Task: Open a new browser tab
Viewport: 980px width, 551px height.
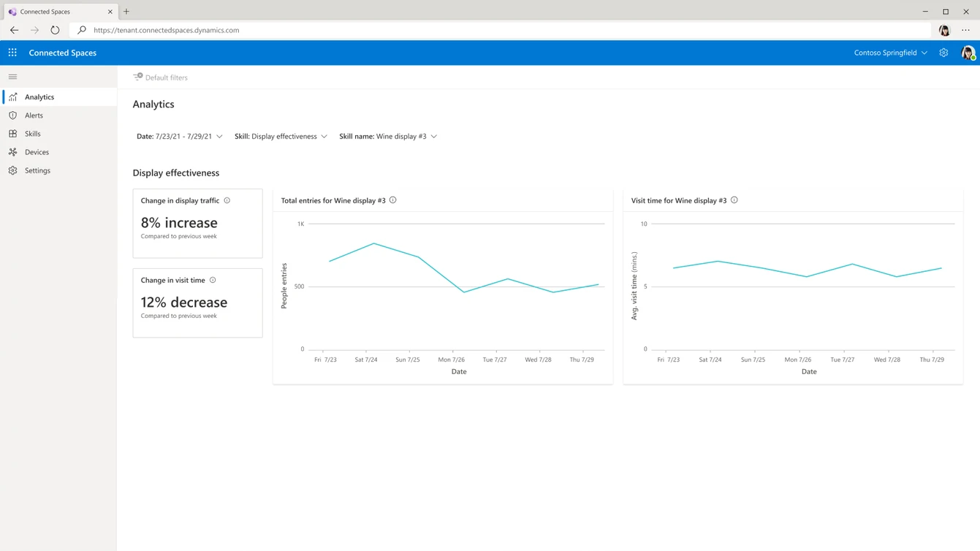Action: pos(126,12)
